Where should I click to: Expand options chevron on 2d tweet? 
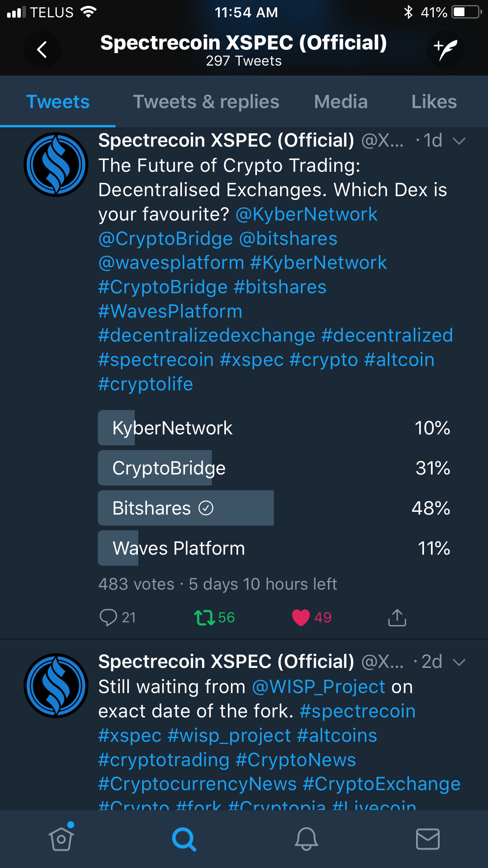click(459, 662)
